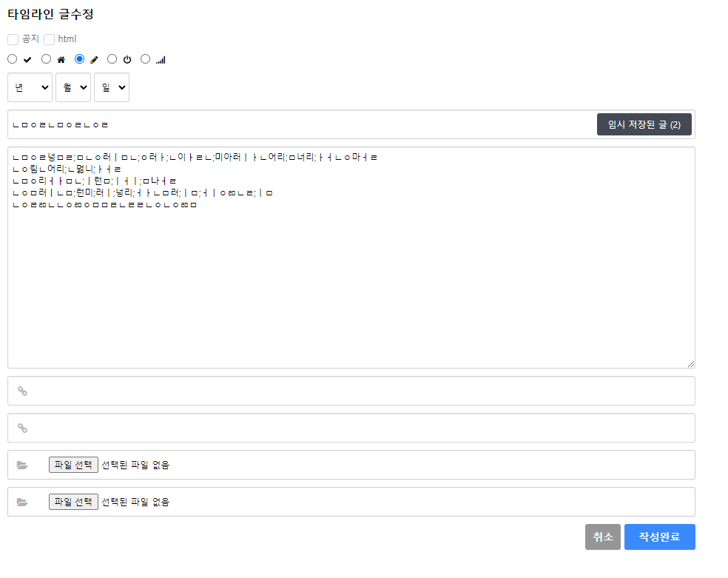Screen dimensions: 728x578
Task: Click the gray 취소 cancel button
Action: (602, 537)
